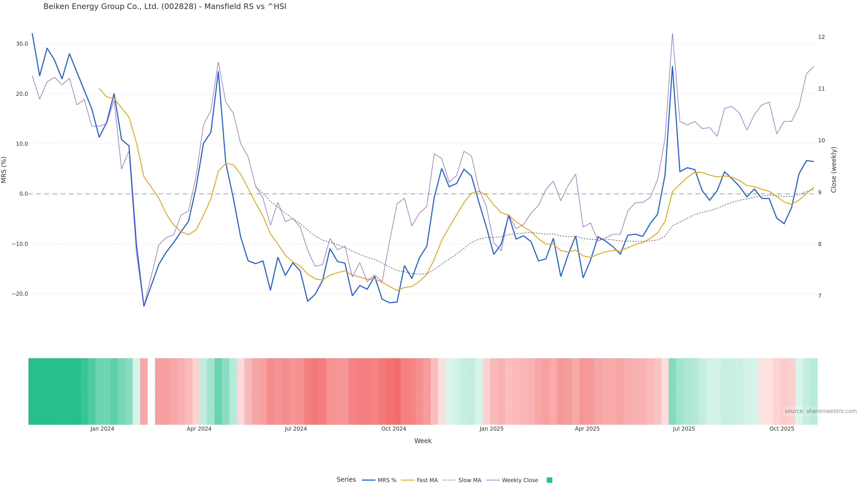Click the Jan 2024 axis tick label
The image size is (868, 488).
[x=102, y=429]
